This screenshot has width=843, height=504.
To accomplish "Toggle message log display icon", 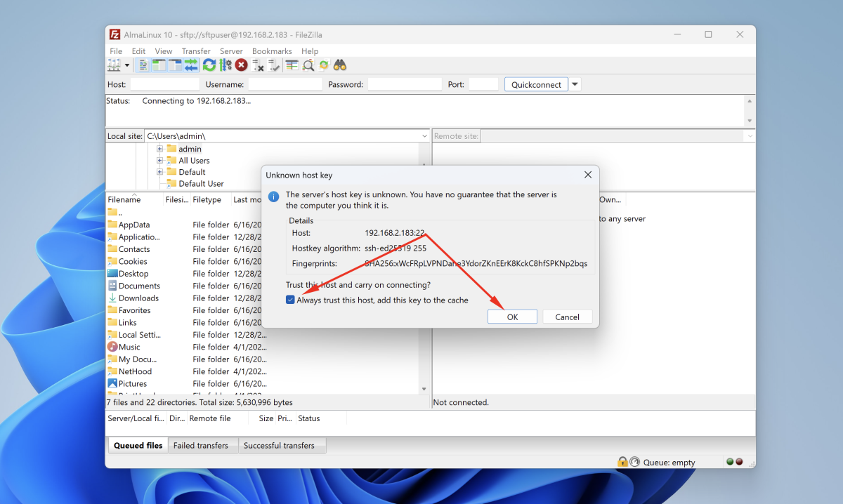I will click(143, 65).
